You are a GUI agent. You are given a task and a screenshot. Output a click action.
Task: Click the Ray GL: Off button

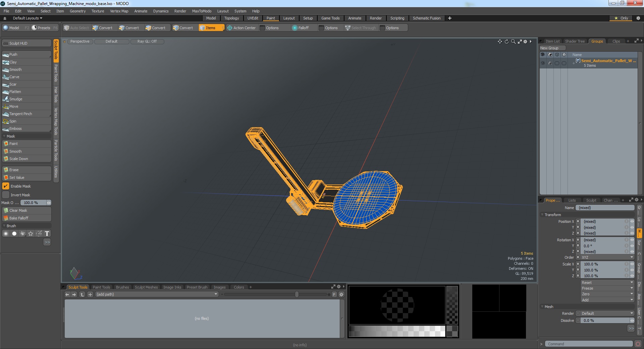[x=147, y=41]
